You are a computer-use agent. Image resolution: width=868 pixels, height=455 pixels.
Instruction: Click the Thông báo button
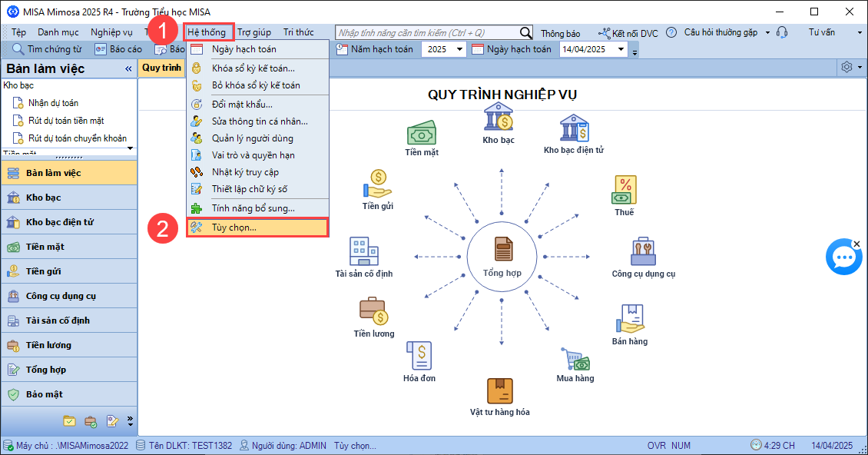pyautogui.click(x=560, y=33)
